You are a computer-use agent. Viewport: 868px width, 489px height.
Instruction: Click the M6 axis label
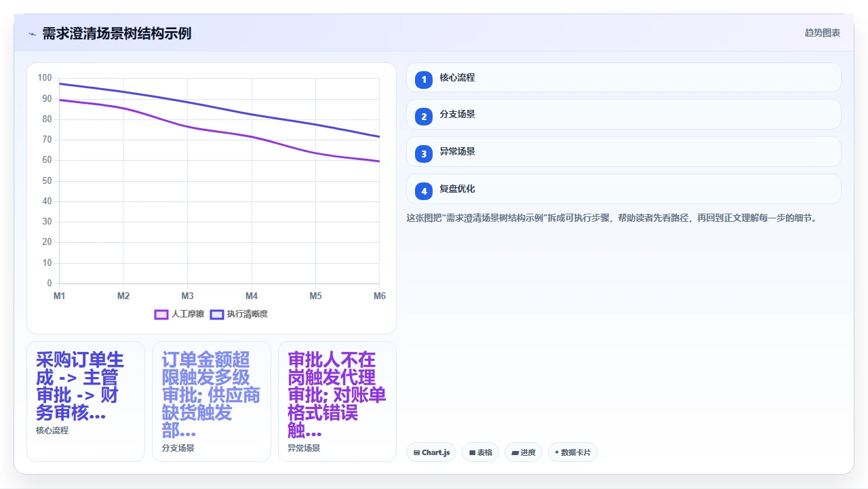380,296
